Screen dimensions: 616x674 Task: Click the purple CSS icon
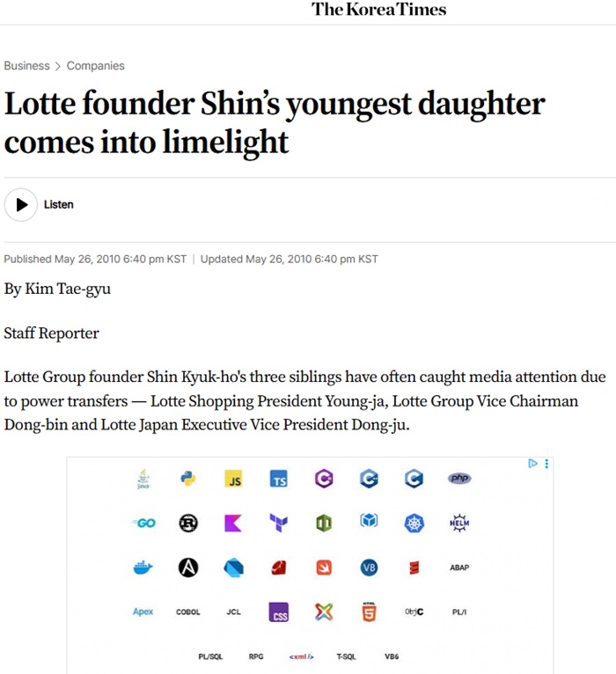click(x=279, y=613)
